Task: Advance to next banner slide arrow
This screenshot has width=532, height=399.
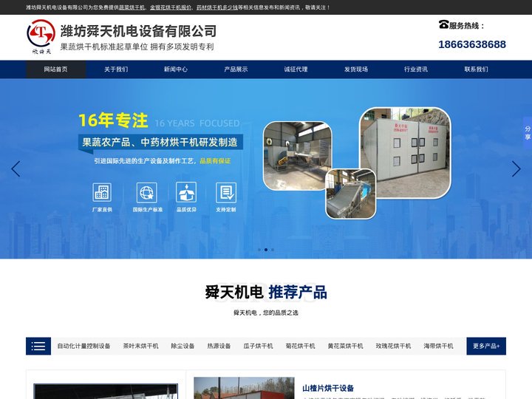Action: [516, 168]
